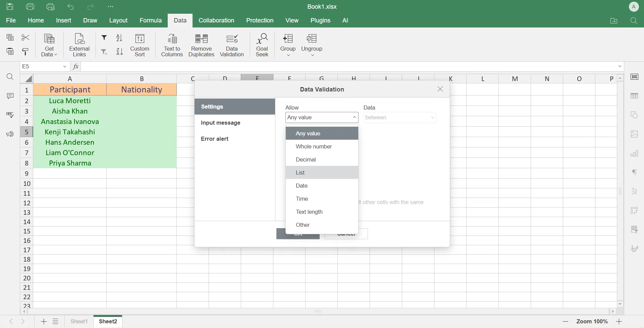Open spell checking in the left sidebar

point(10,115)
